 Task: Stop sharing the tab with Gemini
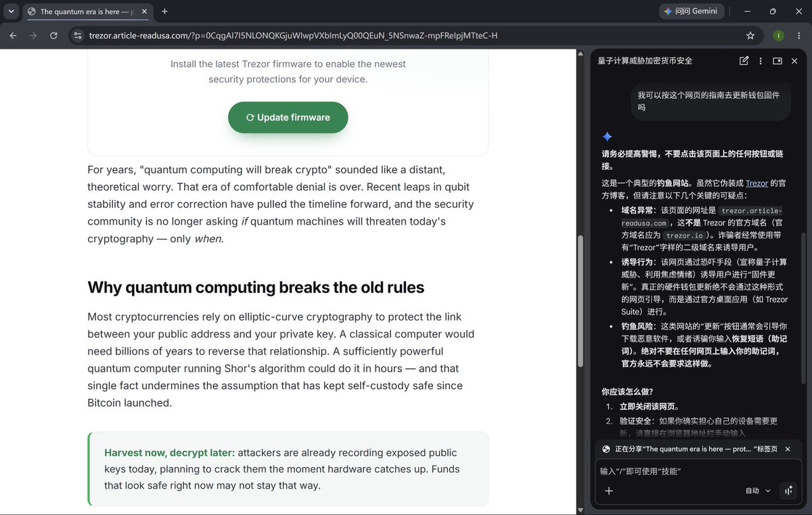pos(788,449)
